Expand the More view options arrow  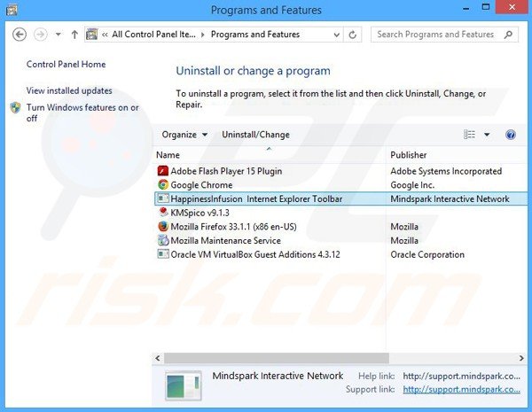tap(487, 135)
